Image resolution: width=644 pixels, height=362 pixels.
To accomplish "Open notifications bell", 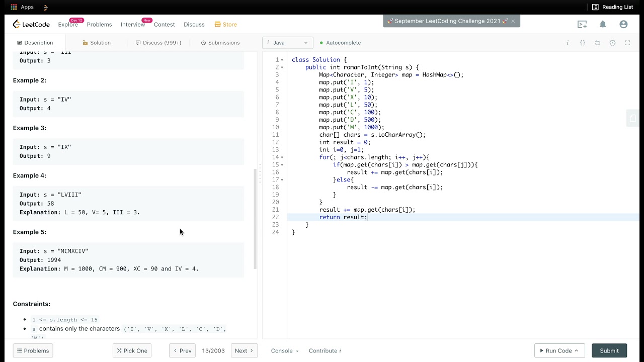I will tap(603, 24).
